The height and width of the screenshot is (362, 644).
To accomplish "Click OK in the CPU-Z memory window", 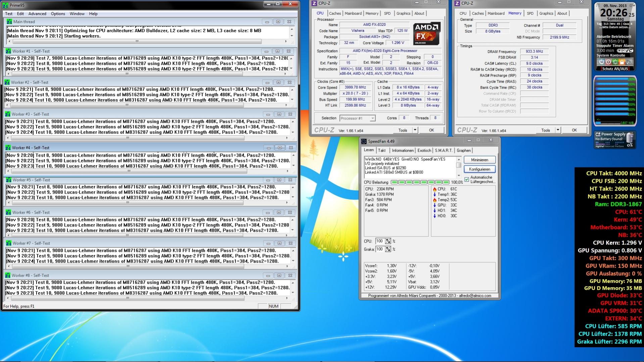I will tap(574, 130).
